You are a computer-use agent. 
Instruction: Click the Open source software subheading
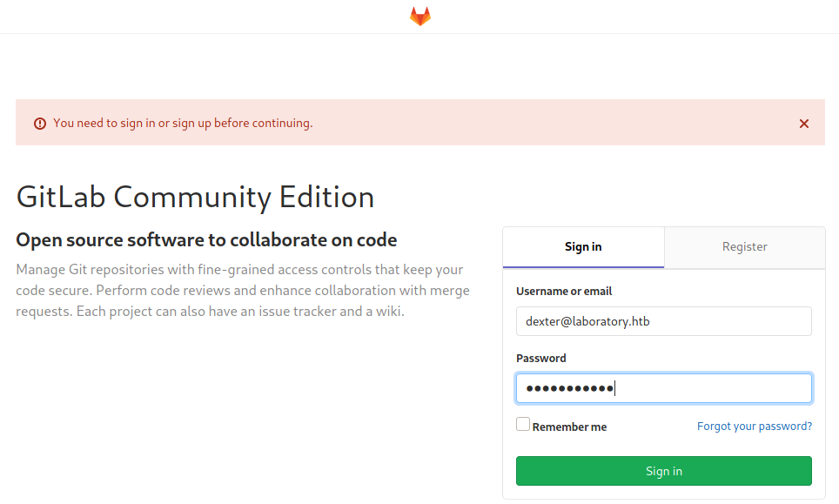click(x=207, y=239)
